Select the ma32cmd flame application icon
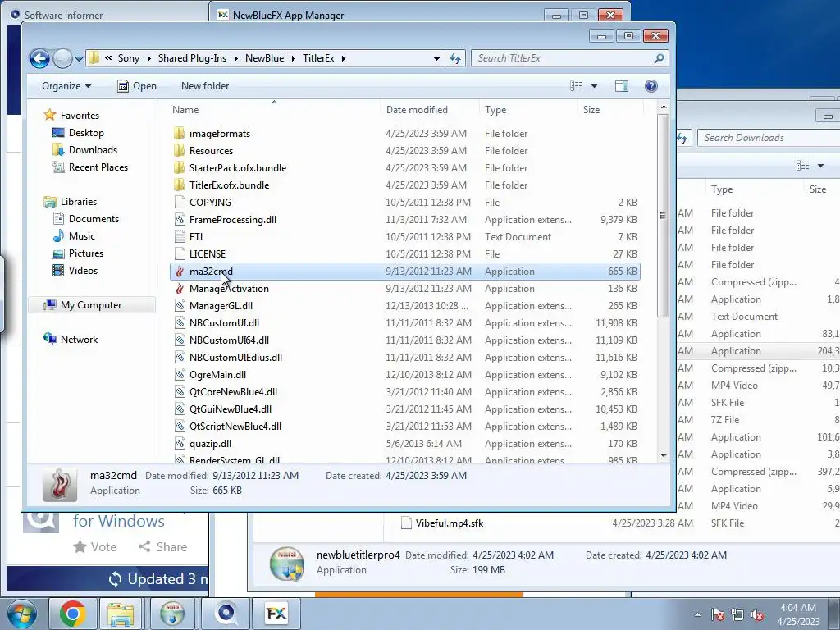The height and width of the screenshot is (630, 840). click(x=180, y=271)
